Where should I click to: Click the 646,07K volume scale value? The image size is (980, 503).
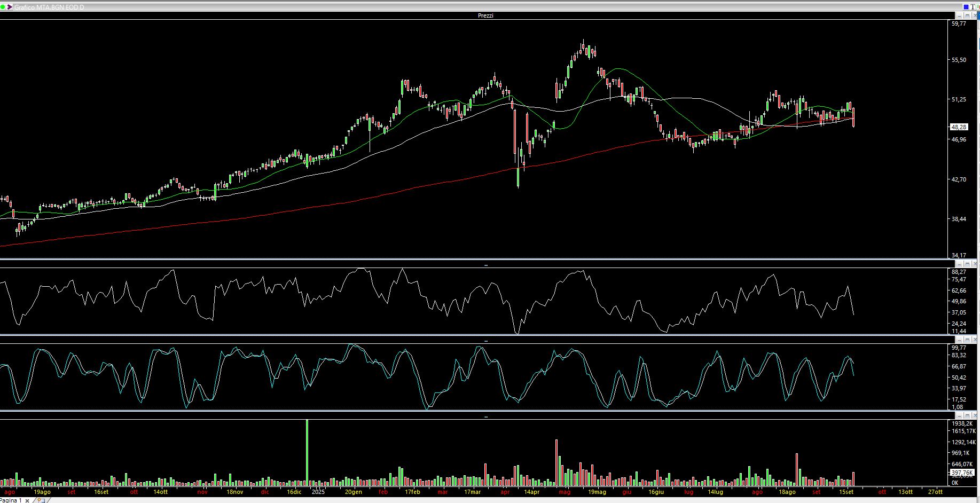[962, 464]
